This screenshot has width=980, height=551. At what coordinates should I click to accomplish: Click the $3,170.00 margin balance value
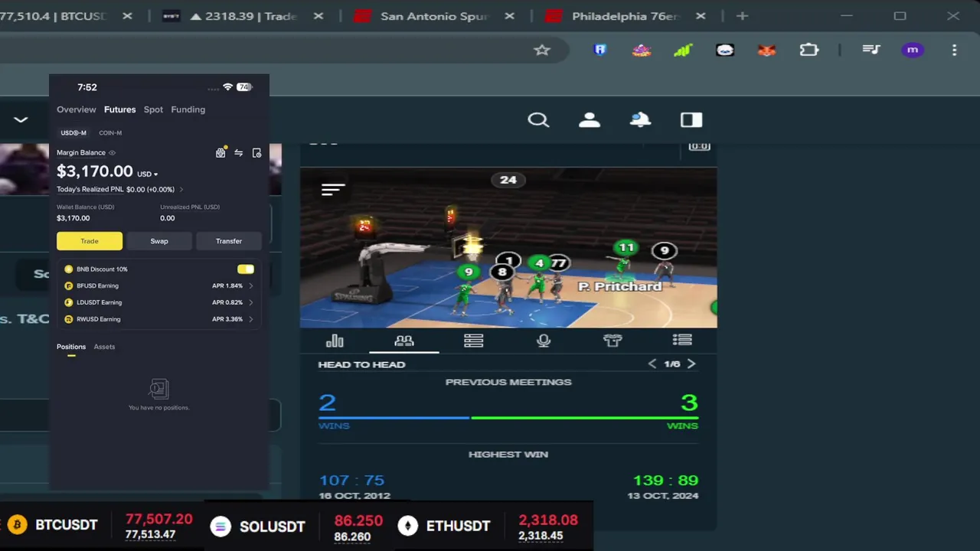[x=95, y=172]
